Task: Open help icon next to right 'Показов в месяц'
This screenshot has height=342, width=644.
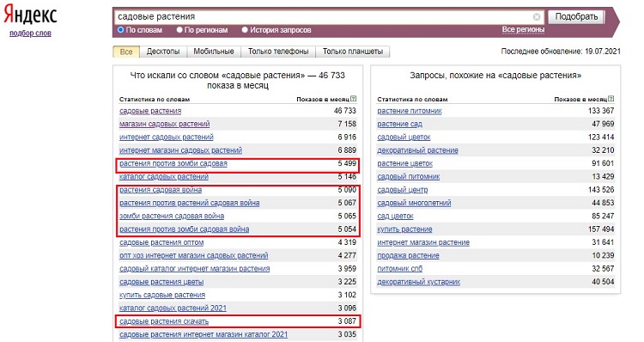Action: (x=611, y=99)
